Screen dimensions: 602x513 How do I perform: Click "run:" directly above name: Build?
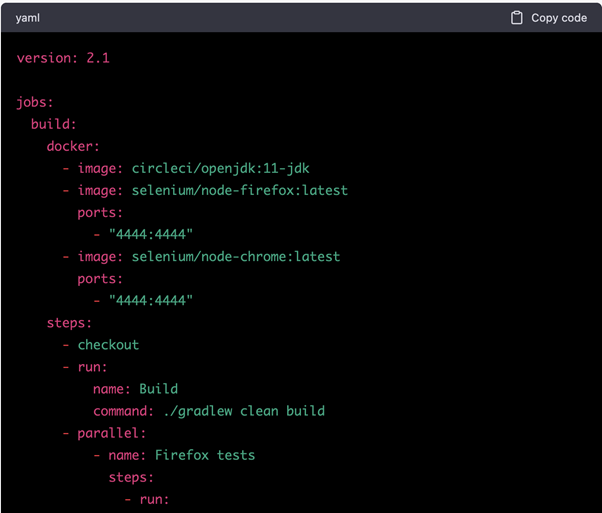click(92, 367)
